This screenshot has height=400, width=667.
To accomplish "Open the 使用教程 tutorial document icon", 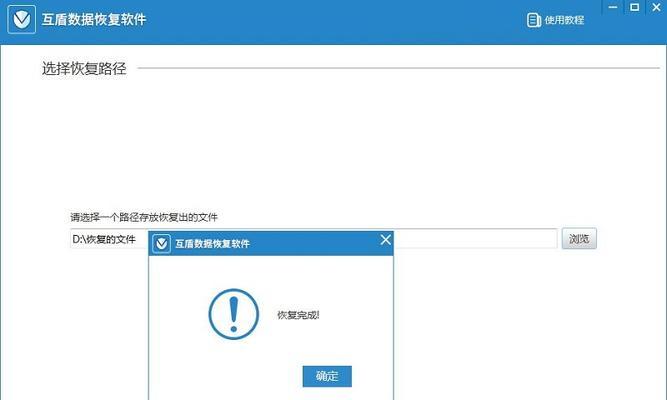I will point(533,20).
